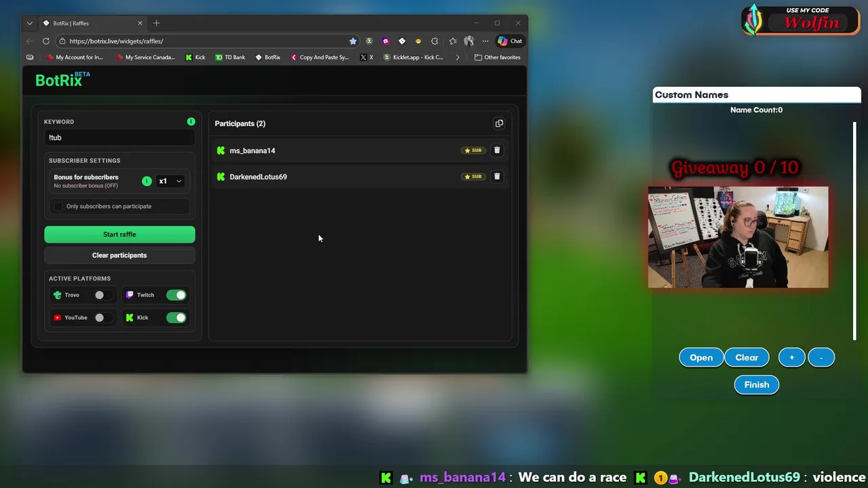Click Clear participants button
This screenshot has width=868, height=488.
[x=119, y=256]
